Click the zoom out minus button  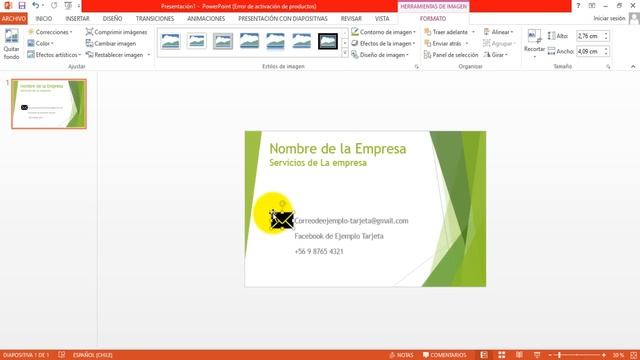(x=550, y=355)
